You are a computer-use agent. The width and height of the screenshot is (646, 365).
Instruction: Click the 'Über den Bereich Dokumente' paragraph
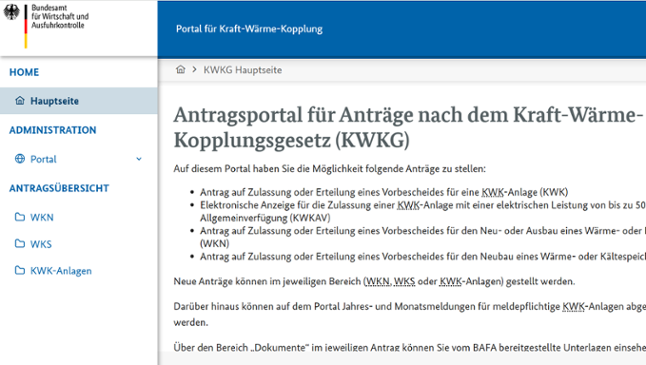click(x=410, y=347)
